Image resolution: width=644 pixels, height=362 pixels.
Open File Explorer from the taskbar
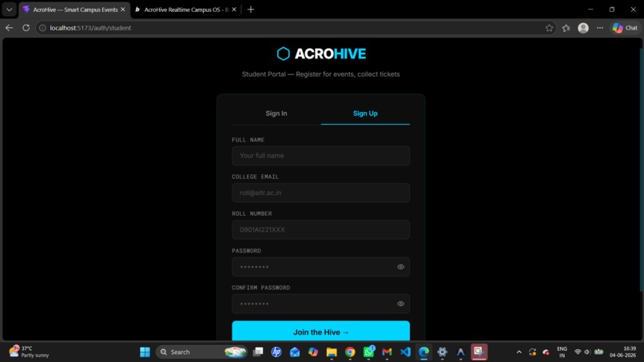(x=332, y=352)
